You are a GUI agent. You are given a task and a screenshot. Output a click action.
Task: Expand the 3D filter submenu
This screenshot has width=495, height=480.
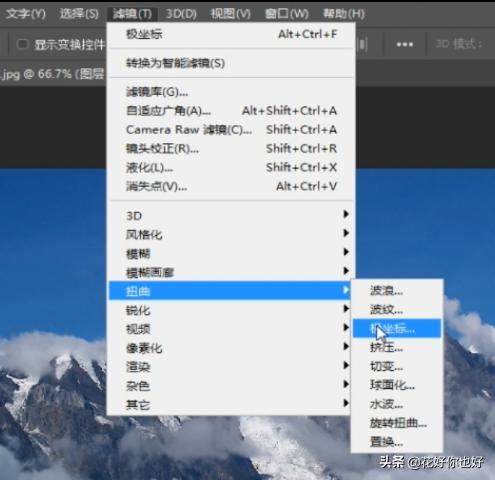click(230, 215)
